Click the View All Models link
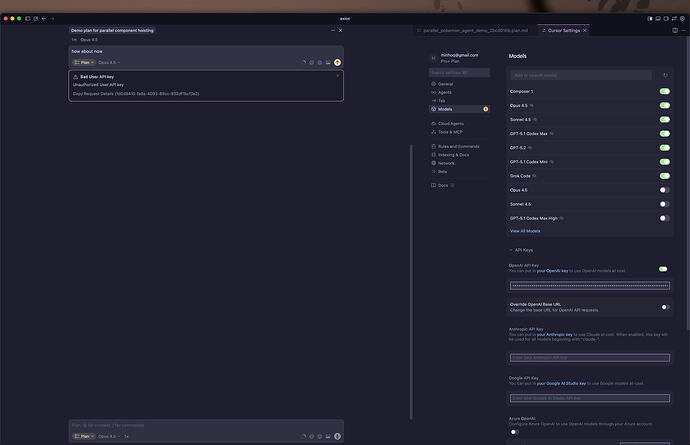 coord(525,231)
